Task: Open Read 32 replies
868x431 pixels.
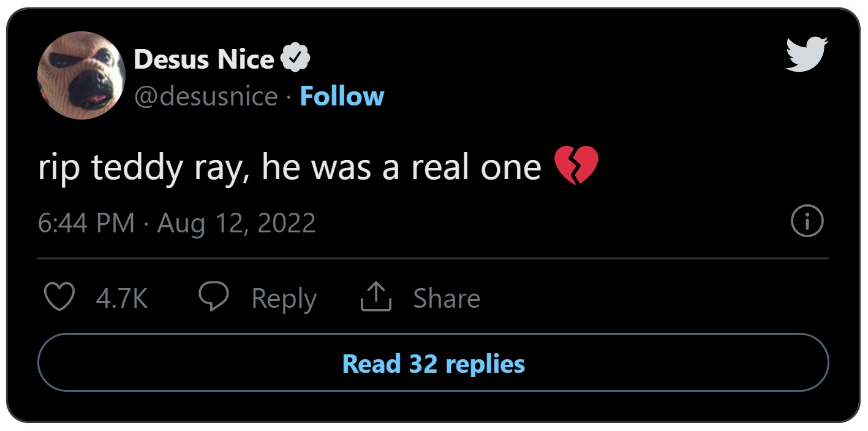Action: click(x=433, y=363)
